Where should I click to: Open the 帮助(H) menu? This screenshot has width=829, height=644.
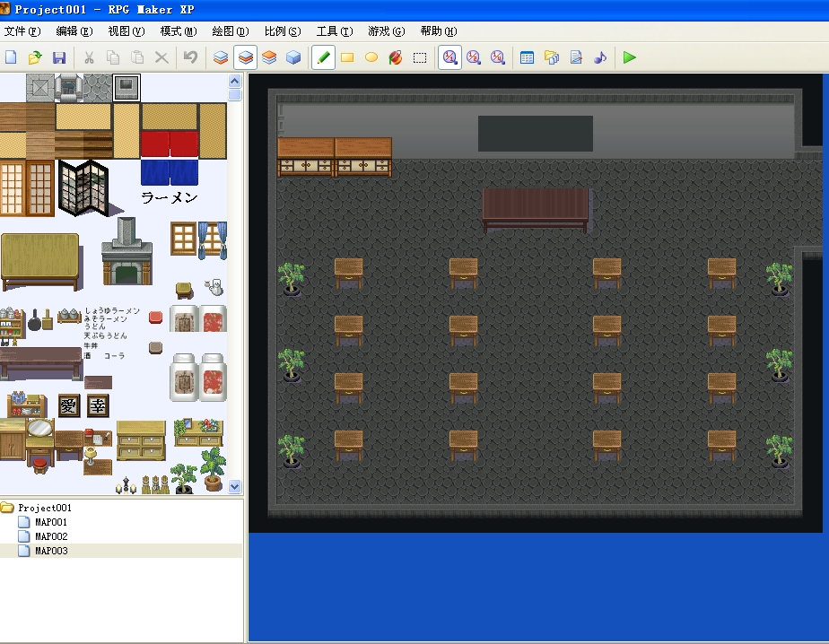click(x=439, y=31)
